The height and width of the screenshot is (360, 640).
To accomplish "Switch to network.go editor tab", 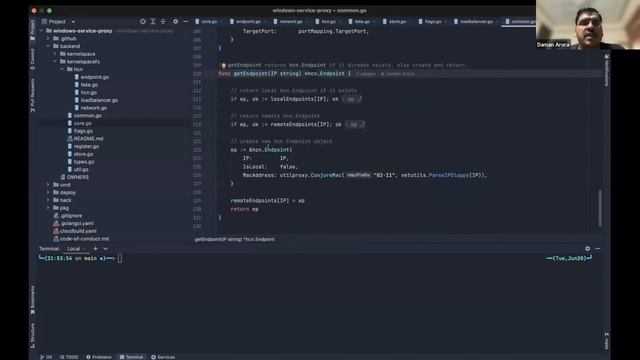I will [291, 22].
